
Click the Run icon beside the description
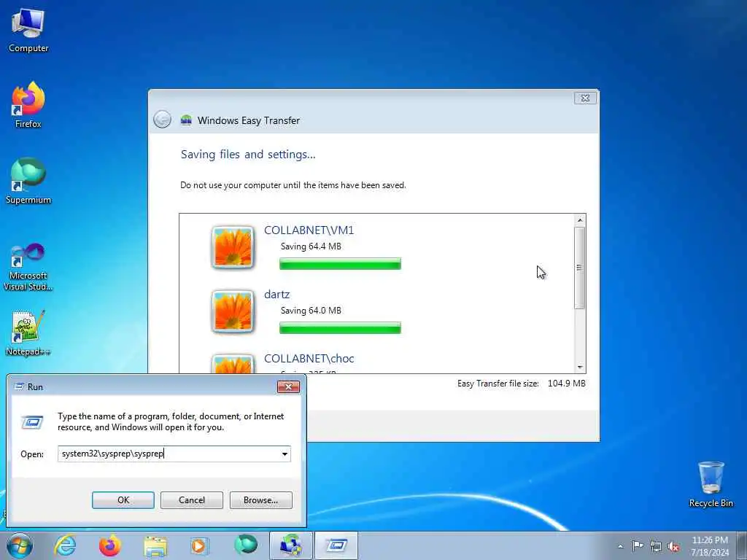32,422
